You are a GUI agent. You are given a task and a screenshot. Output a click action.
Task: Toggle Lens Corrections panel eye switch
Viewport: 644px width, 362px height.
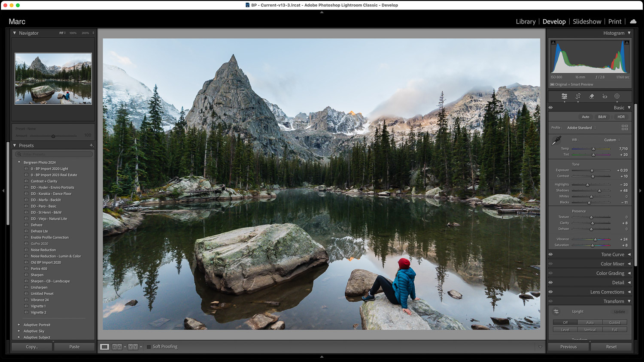coord(551,292)
